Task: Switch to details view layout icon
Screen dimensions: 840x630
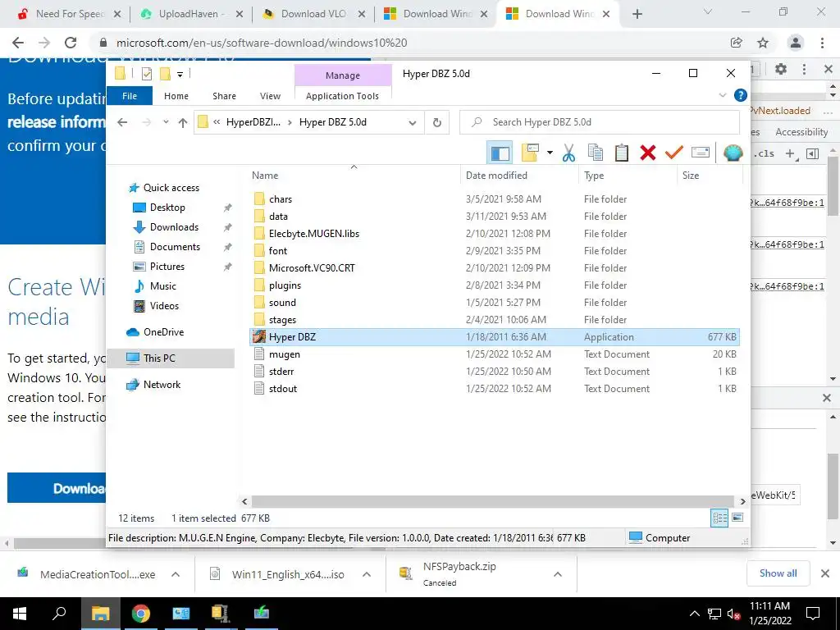Action: click(719, 518)
